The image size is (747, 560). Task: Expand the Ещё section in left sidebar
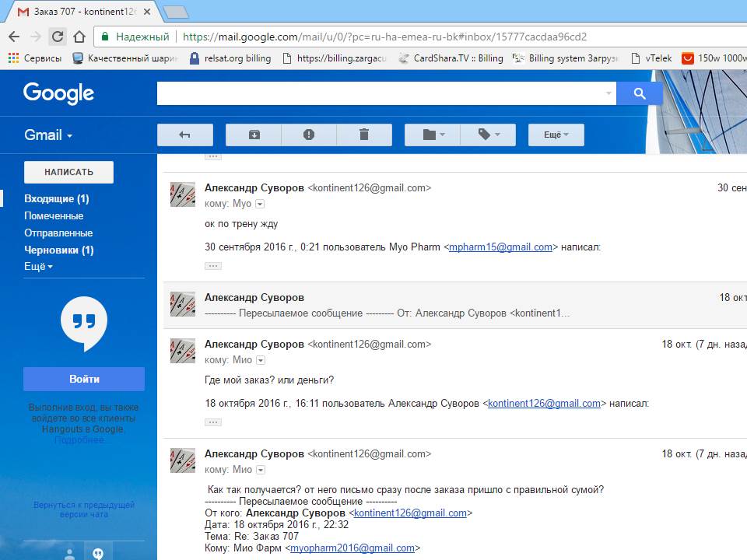click(38, 267)
